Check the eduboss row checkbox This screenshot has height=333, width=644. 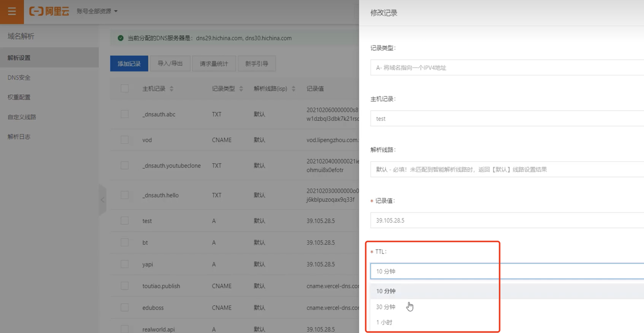tap(125, 307)
